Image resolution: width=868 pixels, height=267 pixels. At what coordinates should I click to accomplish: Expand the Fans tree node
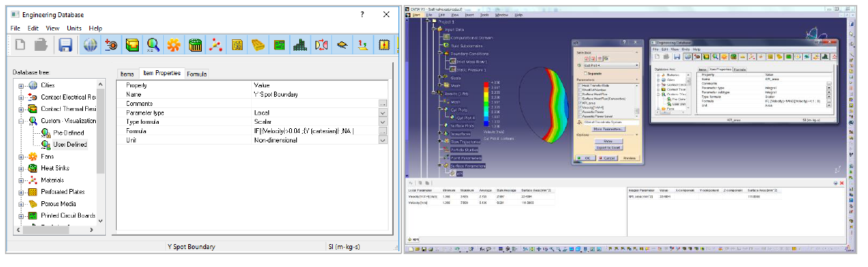(21, 156)
